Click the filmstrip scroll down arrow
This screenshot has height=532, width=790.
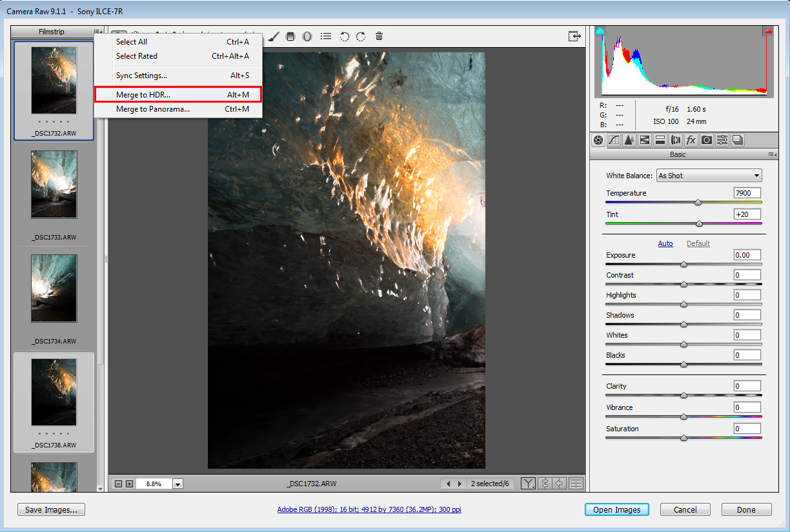pos(100,489)
